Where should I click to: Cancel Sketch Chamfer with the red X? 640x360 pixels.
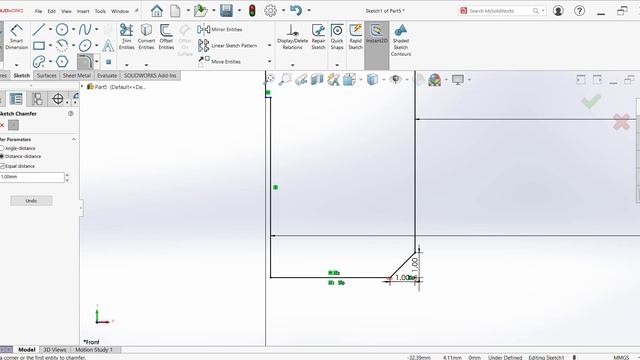2,125
